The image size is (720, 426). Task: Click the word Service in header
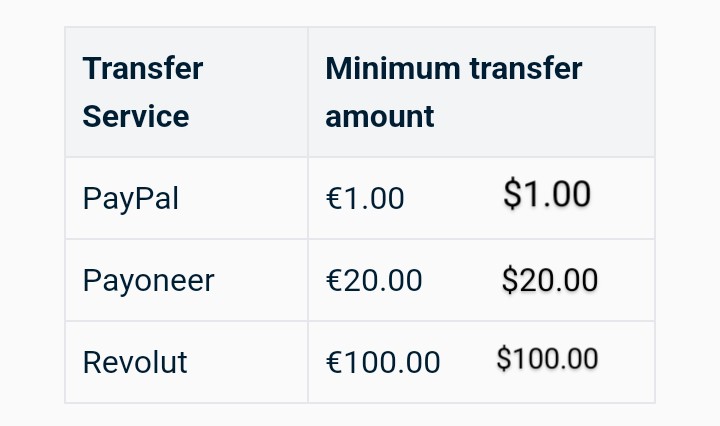(136, 116)
